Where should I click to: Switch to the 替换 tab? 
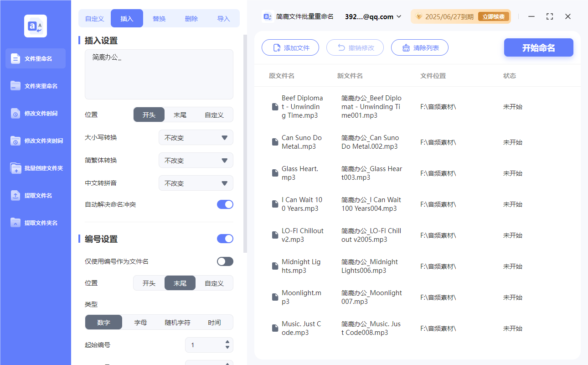point(159,18)
